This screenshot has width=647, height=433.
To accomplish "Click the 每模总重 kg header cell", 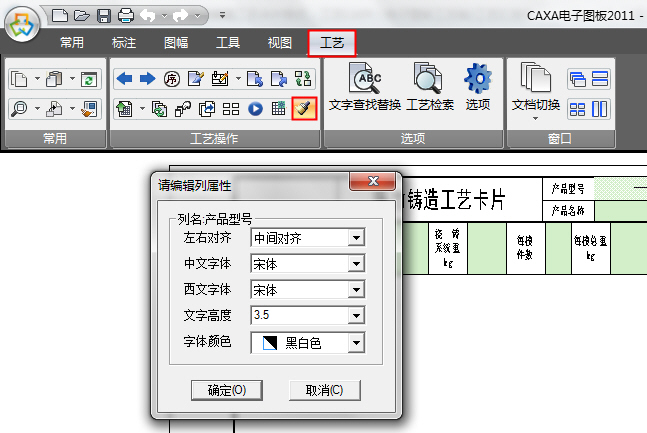I will tap(590, 248).
